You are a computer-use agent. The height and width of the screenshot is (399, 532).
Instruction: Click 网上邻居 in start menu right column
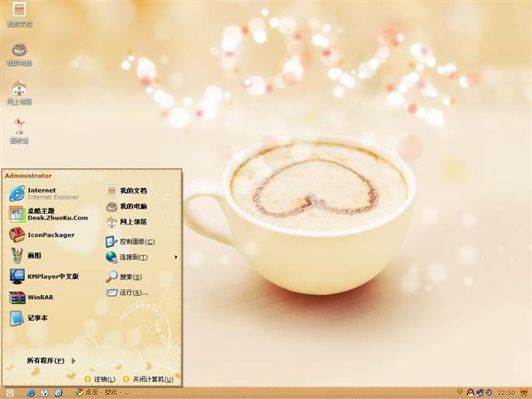(126, 222)
